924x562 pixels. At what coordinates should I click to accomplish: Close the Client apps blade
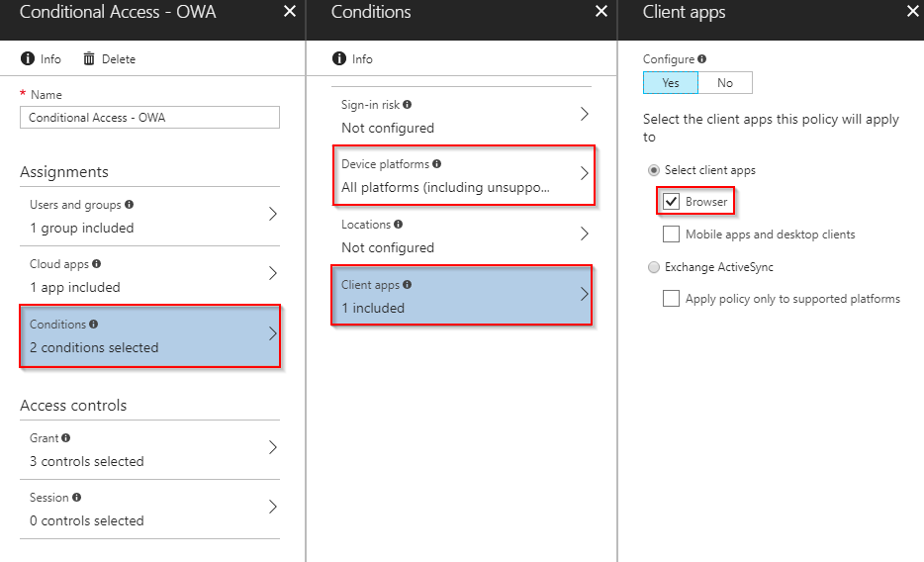tap(913, 11)
